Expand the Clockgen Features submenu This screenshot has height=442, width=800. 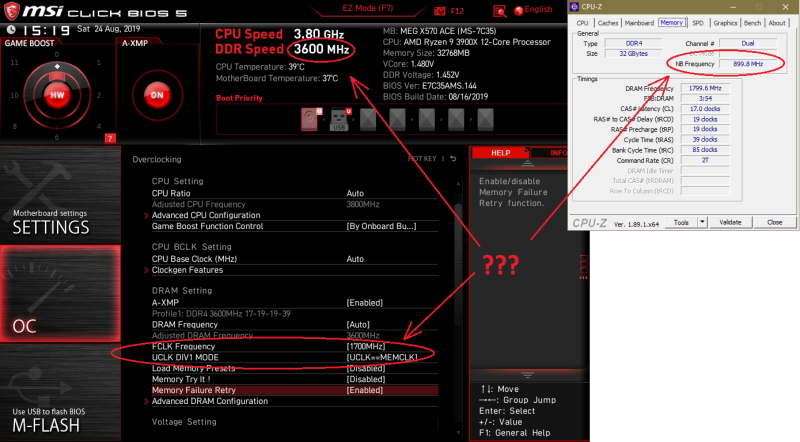point(187,270)
